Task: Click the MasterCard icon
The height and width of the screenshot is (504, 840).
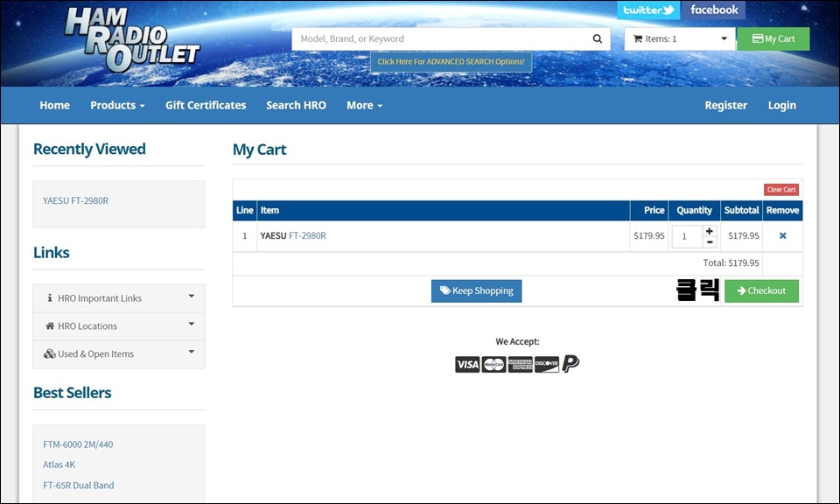Action: 493,364
